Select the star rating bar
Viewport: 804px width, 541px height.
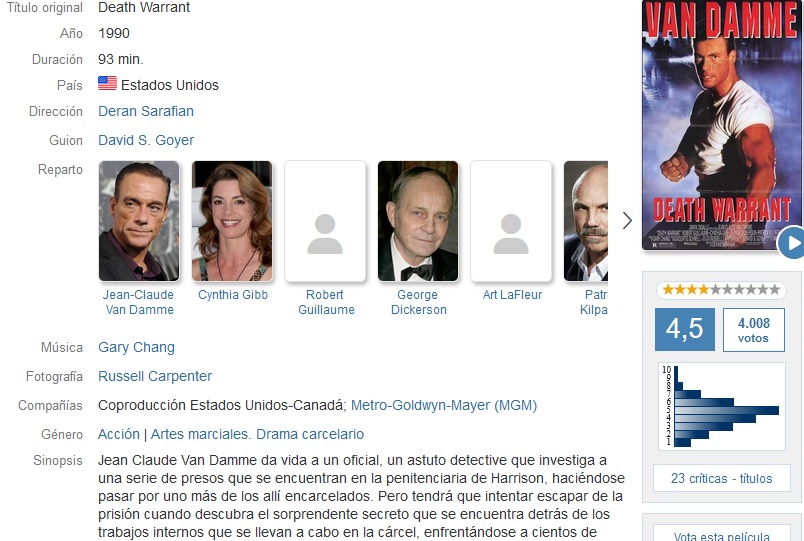721,290
